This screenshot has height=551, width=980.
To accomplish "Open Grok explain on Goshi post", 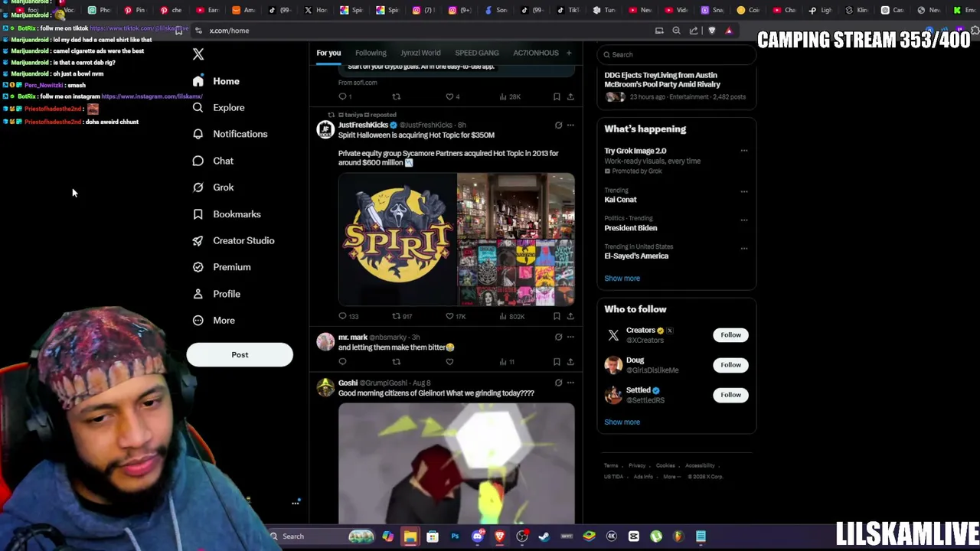I will tap(558, 383).
